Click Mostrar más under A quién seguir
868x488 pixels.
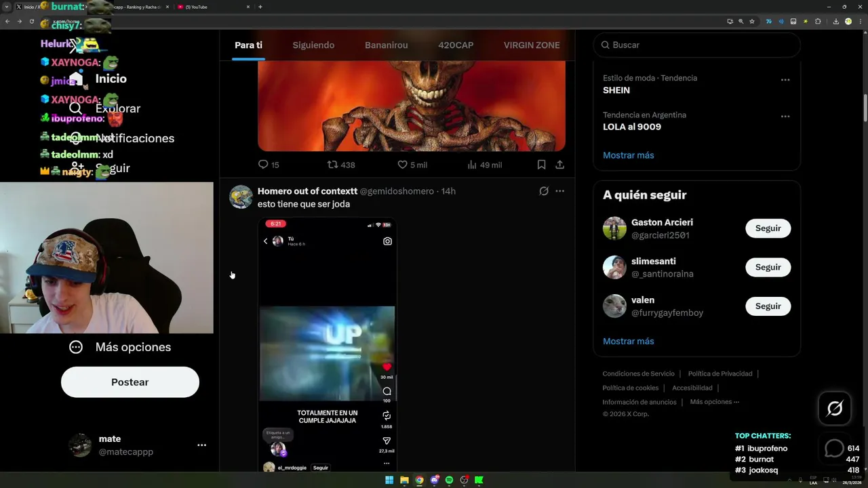[629, 341]
